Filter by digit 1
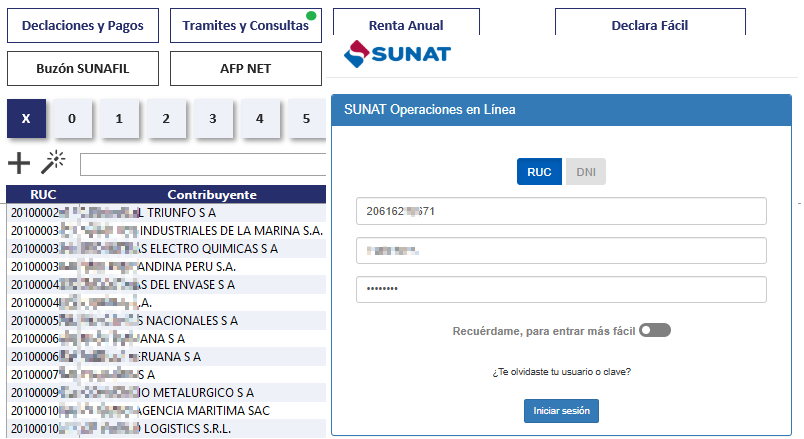Image resolution: width=804 pixels, height=439 pixels. [x=119, y=118]
